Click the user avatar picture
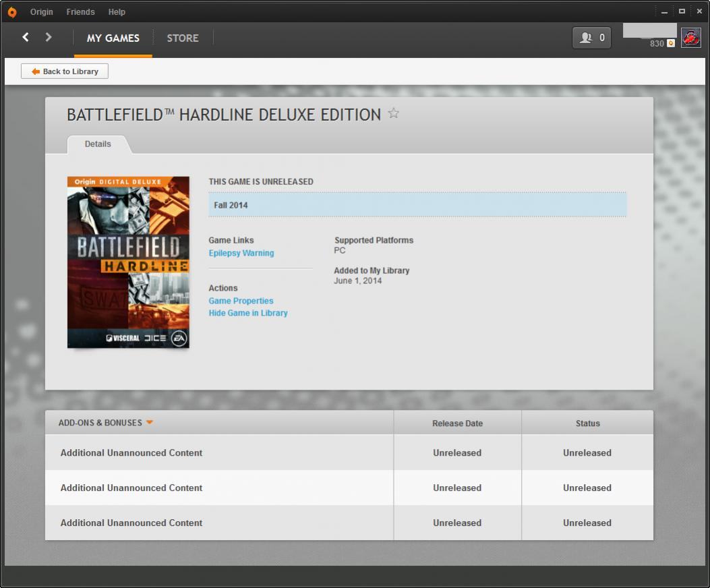710x588 pixels. (690, 38)
